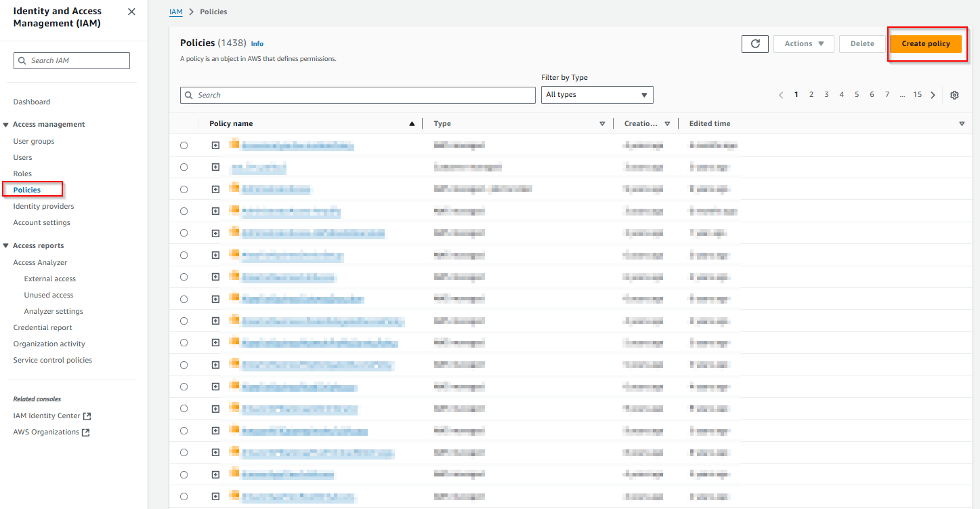Screen dimensions: 980x509
Task: Open Analyzer settings
Action: (x=54, y=311)
